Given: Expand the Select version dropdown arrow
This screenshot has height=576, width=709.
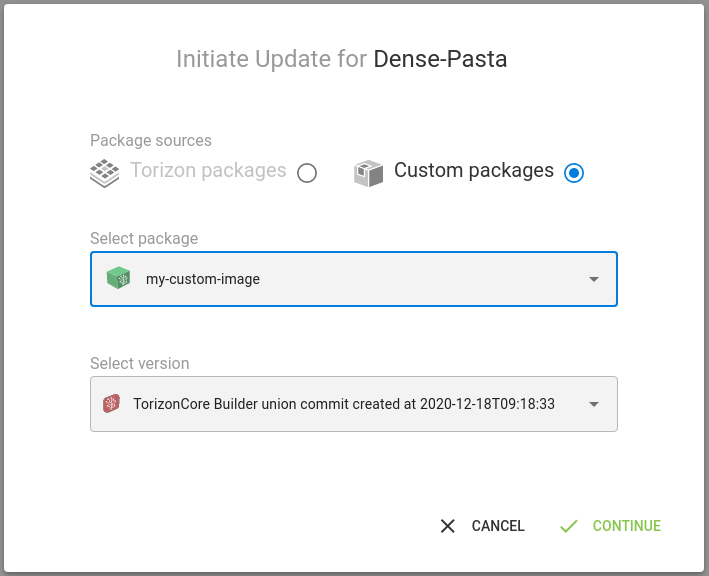Looking at the screenshot, I should pyautogui.click(x=594, y=404).
